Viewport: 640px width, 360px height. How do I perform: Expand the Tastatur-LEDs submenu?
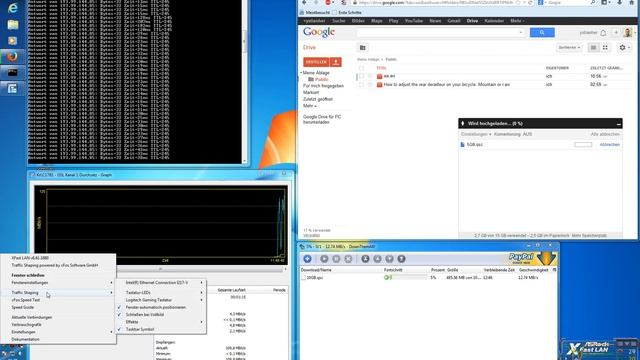[161, 293]
